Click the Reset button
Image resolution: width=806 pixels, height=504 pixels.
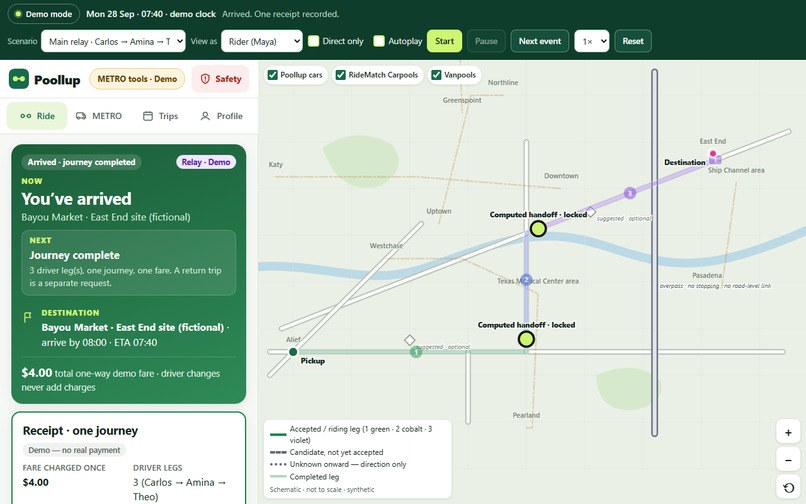click(x=633, y=41)
